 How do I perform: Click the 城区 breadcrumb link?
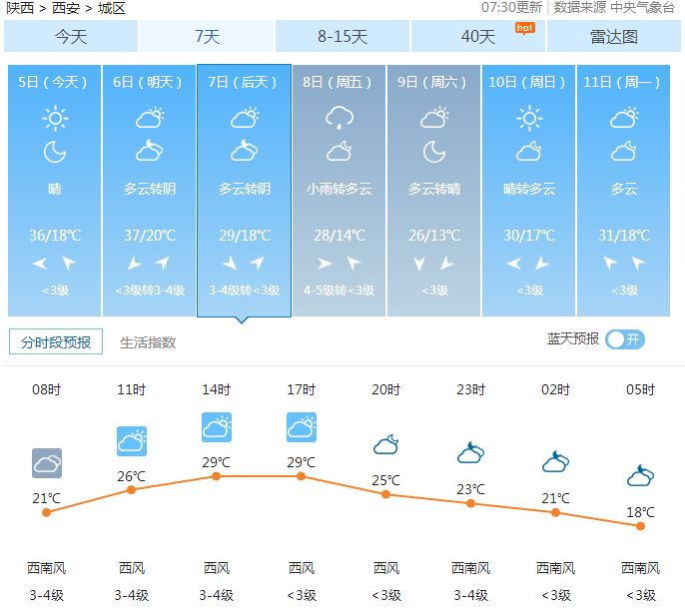112,8
